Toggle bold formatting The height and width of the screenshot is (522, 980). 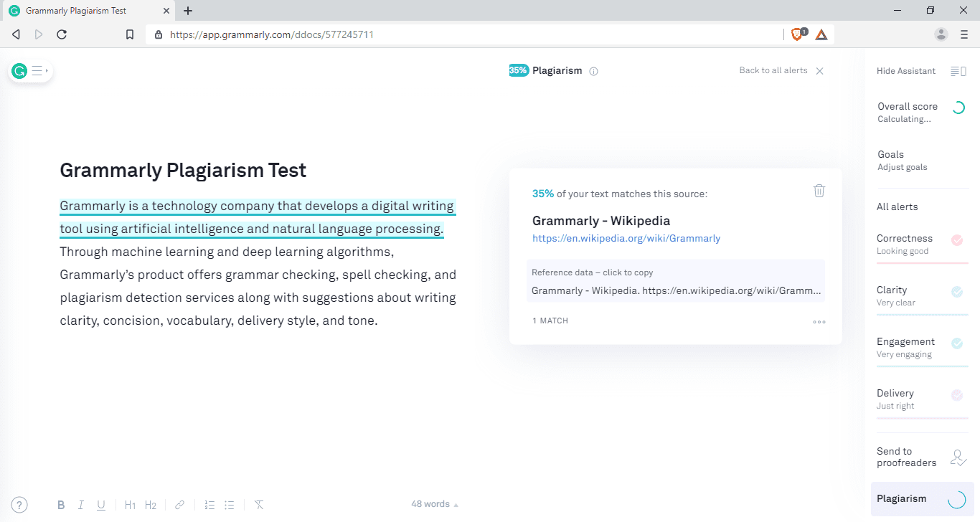pos(61,505)
